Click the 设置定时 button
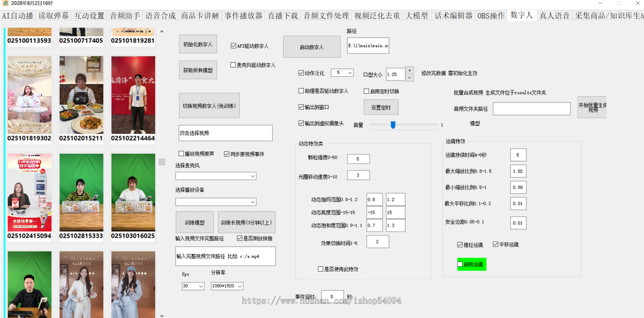This screenshot has width=644, height=318. (x=381, y=107)
